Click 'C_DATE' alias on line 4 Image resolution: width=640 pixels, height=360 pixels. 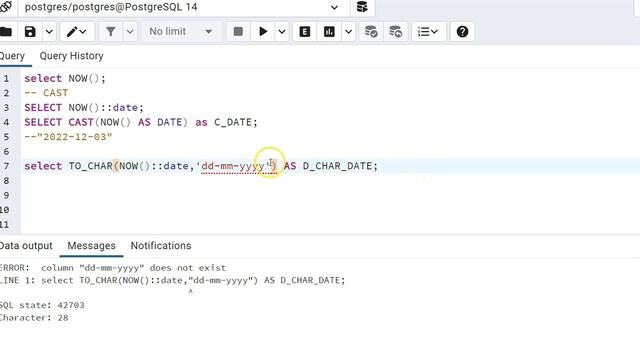233,122
